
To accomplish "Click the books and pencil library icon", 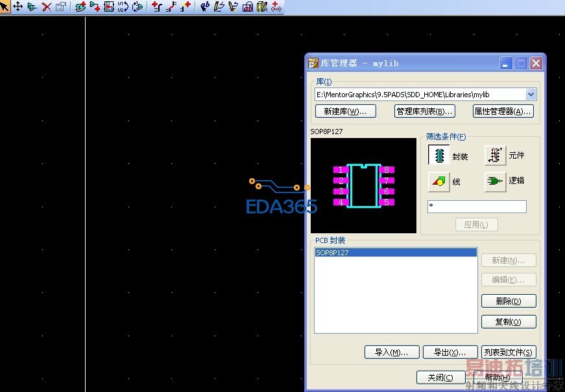I will coord(262,6).
